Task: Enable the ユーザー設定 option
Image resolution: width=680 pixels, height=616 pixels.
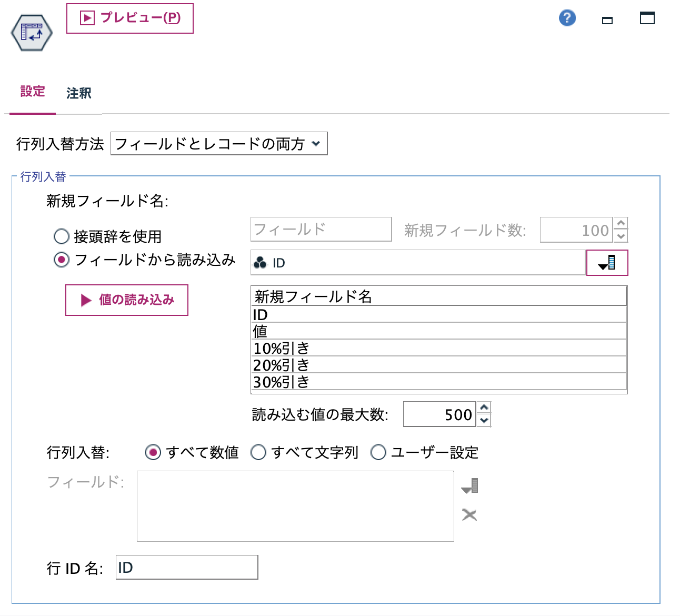Action: pos(378,452)
